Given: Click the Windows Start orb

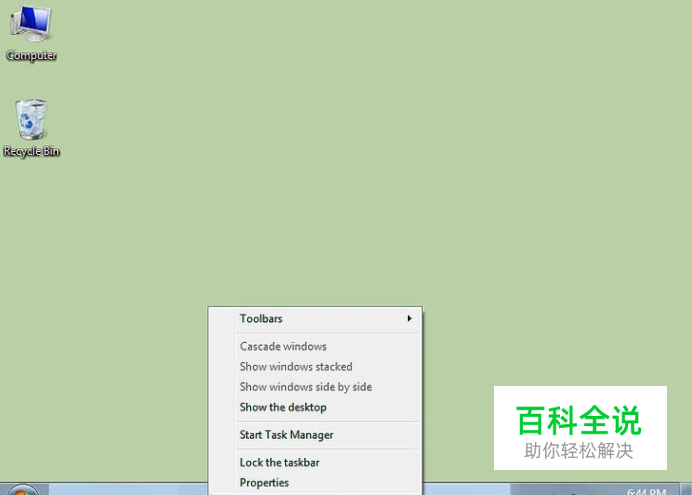Looking at the screenshot, I should click(x=23, y=490).
